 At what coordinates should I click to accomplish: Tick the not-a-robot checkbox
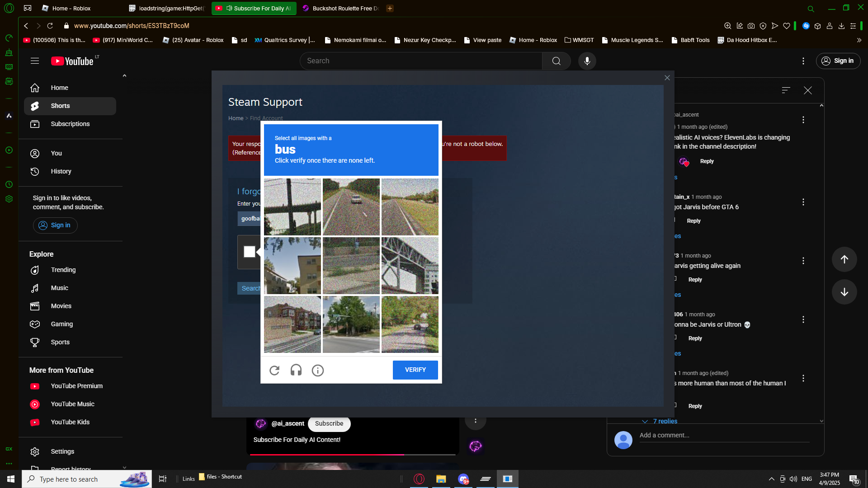250,252
